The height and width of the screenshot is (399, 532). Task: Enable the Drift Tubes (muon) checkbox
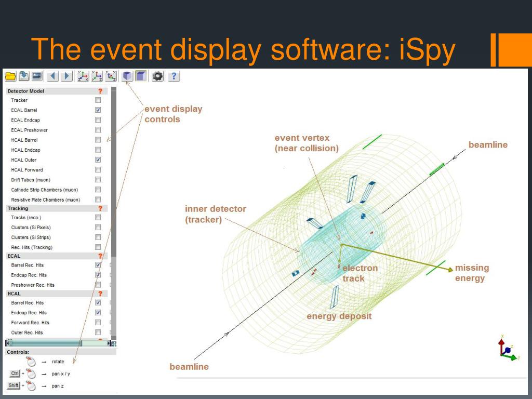click(98, 179)
